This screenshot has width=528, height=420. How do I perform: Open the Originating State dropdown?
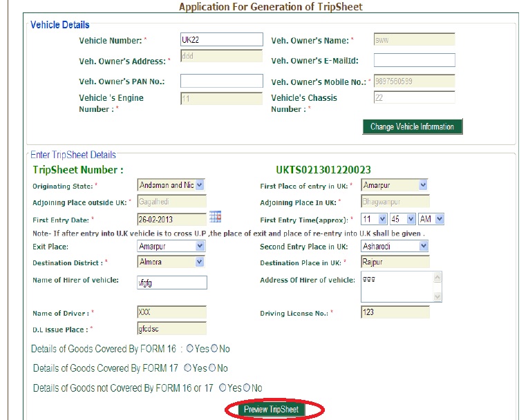(200, 185)
